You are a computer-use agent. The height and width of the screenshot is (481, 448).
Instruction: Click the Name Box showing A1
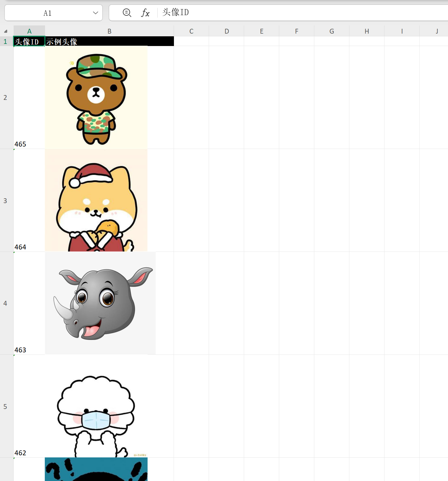click(x=47, y=13)
